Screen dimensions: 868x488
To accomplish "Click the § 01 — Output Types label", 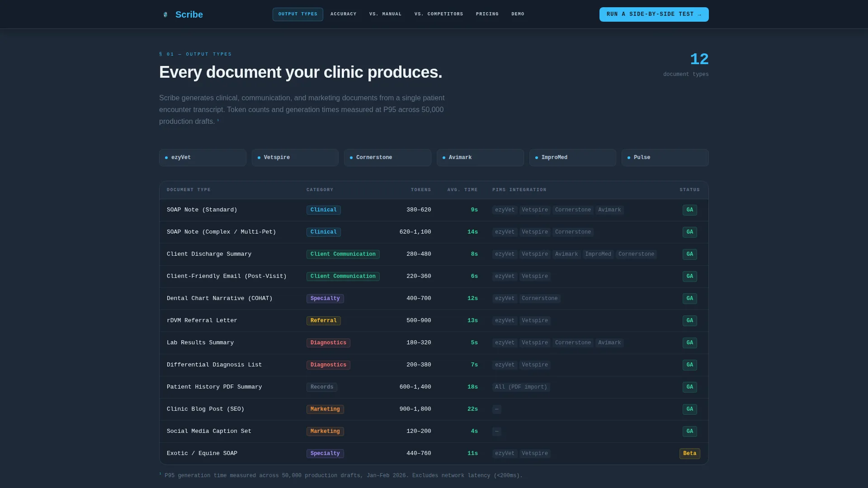I will pos(195,54).
